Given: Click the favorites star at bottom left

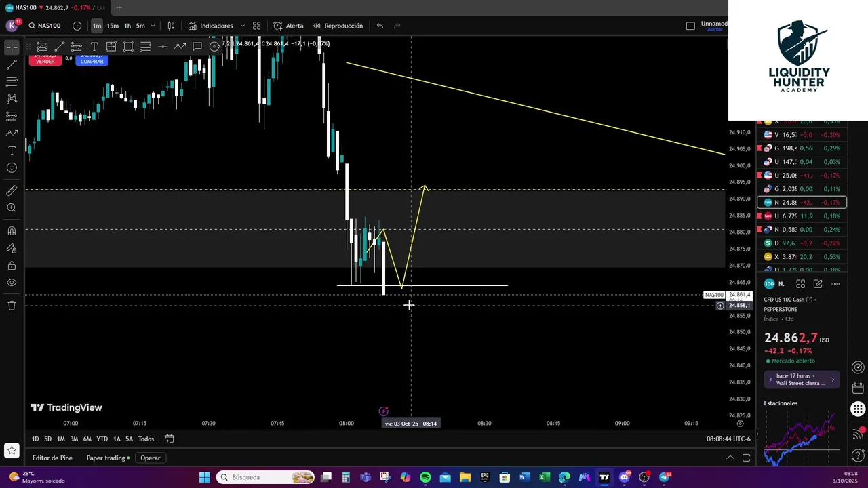Looking at the screenshot, I should pos(12,450).
